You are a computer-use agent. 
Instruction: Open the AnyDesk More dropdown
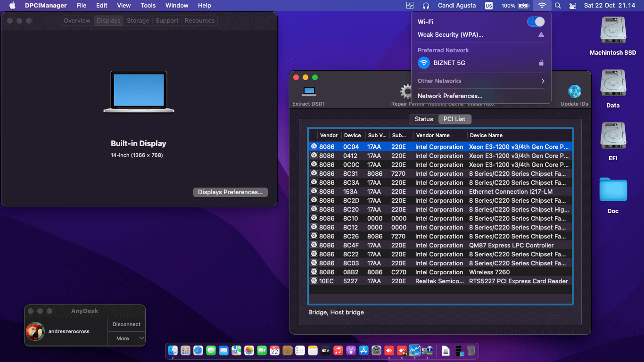[x=126, y=338]
